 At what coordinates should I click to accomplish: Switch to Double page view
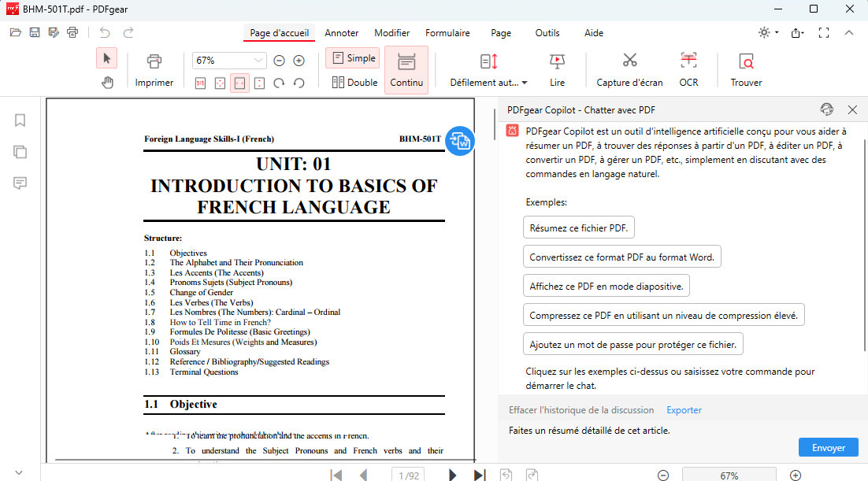[x=354, y=82]
